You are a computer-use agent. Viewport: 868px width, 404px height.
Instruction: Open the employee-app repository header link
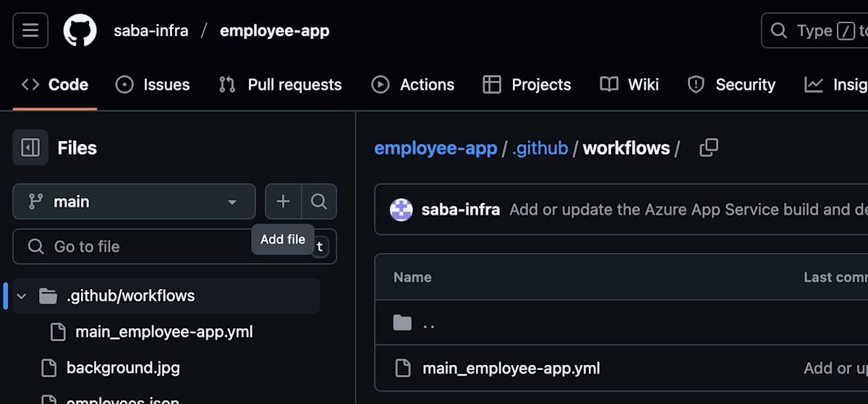(x=275, y=30)
